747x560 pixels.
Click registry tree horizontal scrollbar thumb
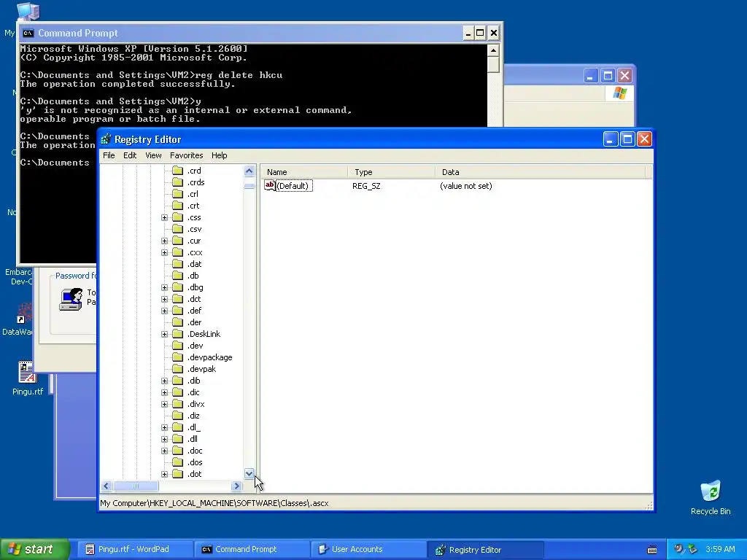pos(136,486)
